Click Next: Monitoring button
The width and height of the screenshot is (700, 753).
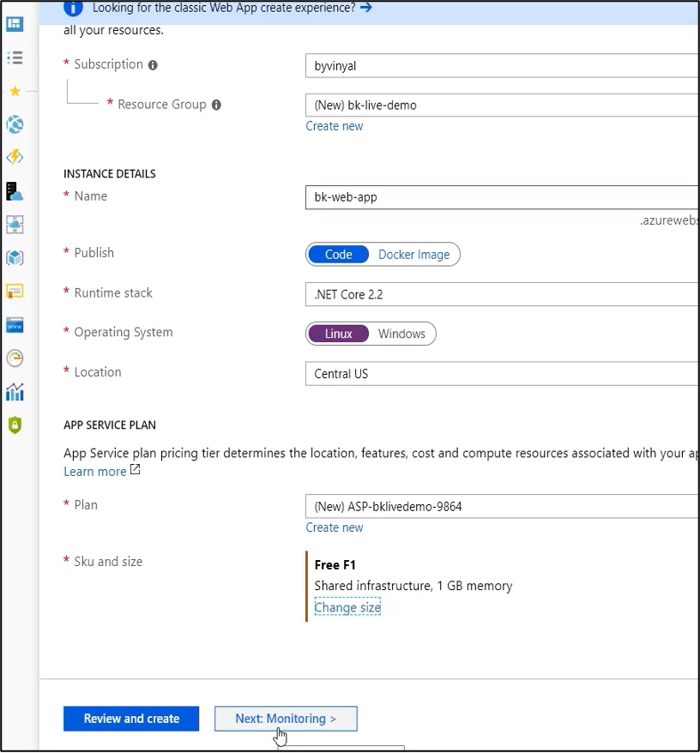tap(286, 719)
